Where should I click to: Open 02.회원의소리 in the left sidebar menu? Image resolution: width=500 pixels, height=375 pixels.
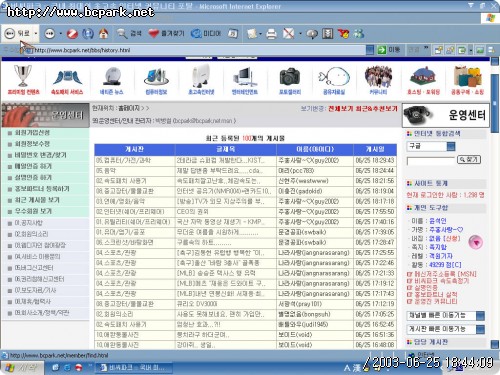tap(31, 234)
